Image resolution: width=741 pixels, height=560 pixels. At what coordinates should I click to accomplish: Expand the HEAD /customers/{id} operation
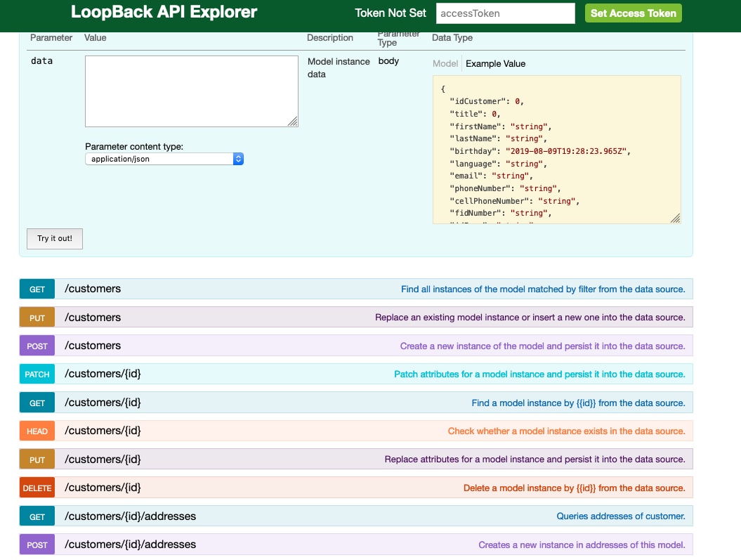[x=356, y=431]
